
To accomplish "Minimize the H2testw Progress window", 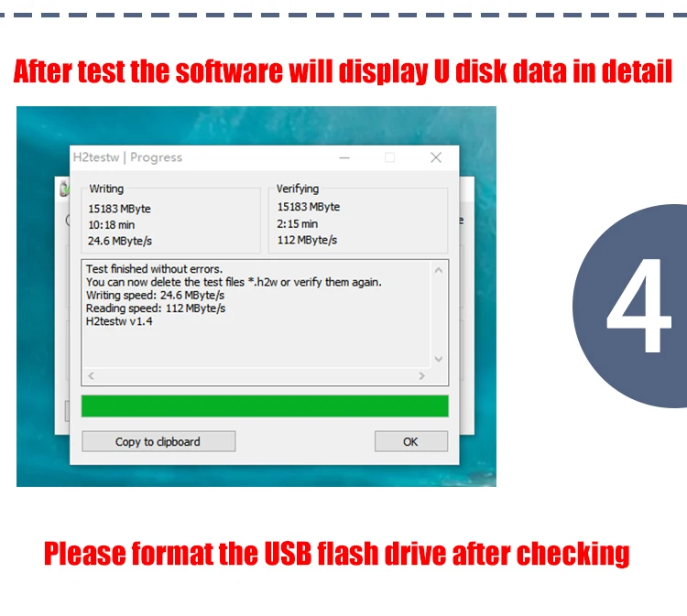I will coord(344,157).
